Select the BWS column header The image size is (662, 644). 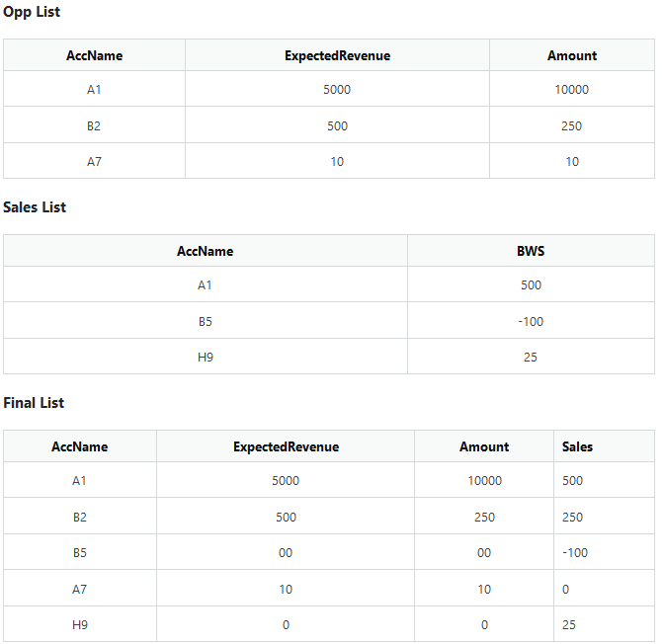click(531, 251)
